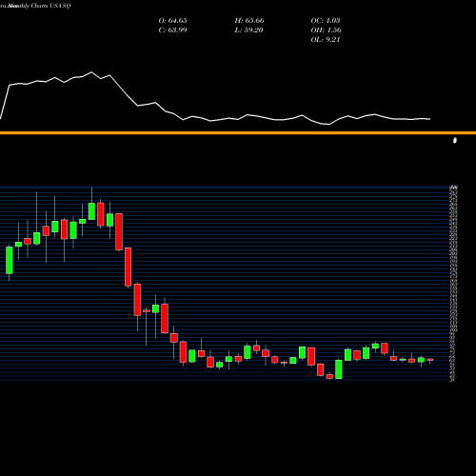Image resolution: width=476 pixels, height=476 pixels.
Task: Select the high price text H: 65.66
Action: pyautogui.click(x=249, y=21)
